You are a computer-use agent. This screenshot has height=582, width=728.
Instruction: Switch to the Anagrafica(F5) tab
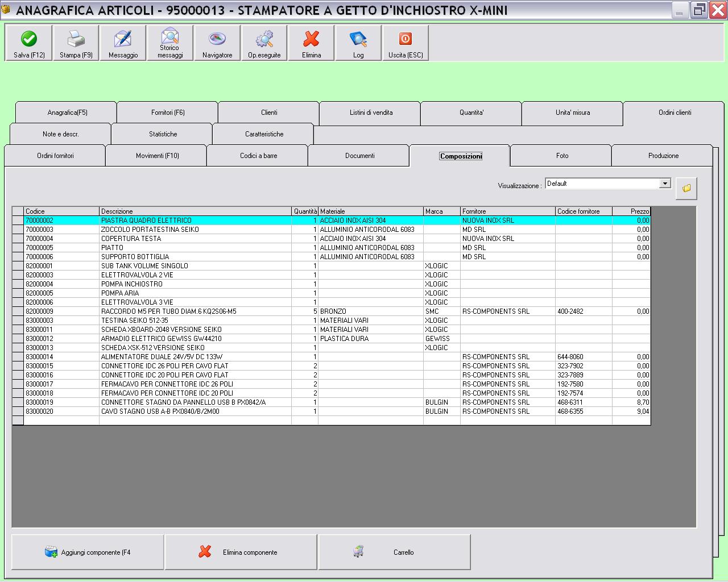(67, 113)
